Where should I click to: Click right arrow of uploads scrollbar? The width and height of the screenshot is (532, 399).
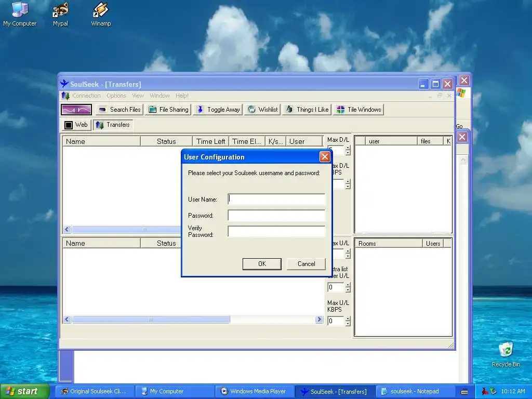coord(319,320)
